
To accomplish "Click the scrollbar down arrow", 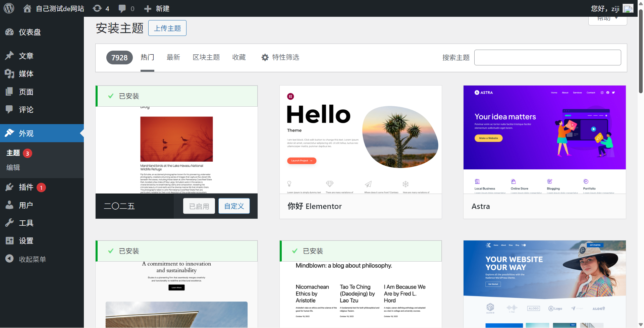I will click(641, 325).
